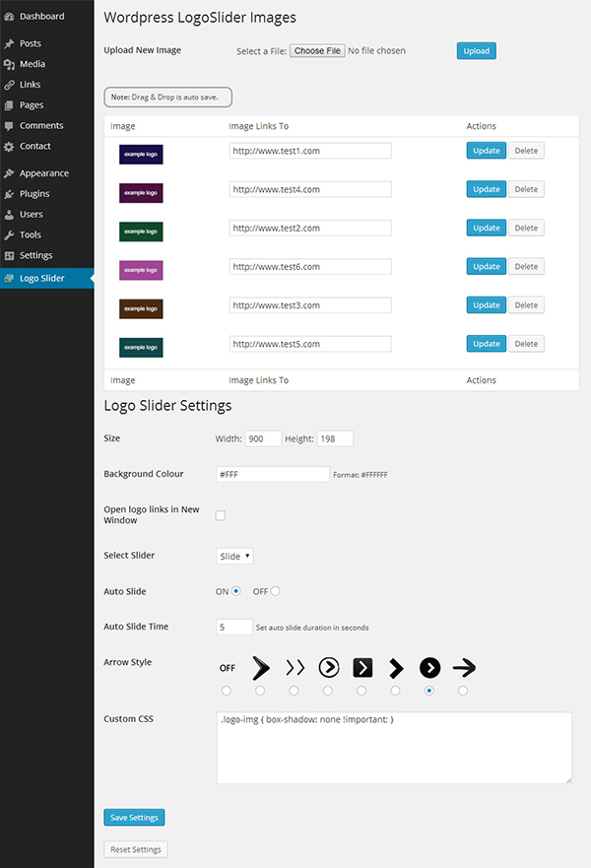This screenshot has height=868, width=591.
Task: Click Update for test1.com logo
Action: [486, 151]
